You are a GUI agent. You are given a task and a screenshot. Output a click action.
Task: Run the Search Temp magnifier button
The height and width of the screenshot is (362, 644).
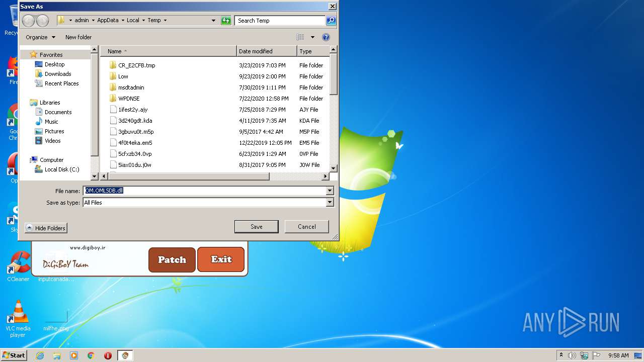coord(331,21)
